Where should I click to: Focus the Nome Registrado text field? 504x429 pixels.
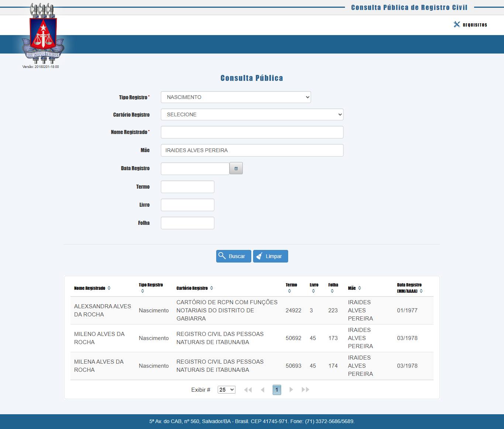click(252, 132)
